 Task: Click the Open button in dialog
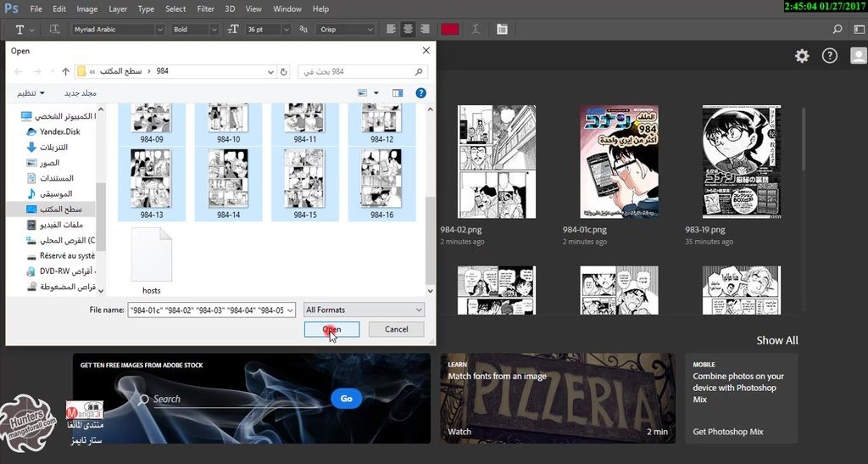[x=331, y=329]
